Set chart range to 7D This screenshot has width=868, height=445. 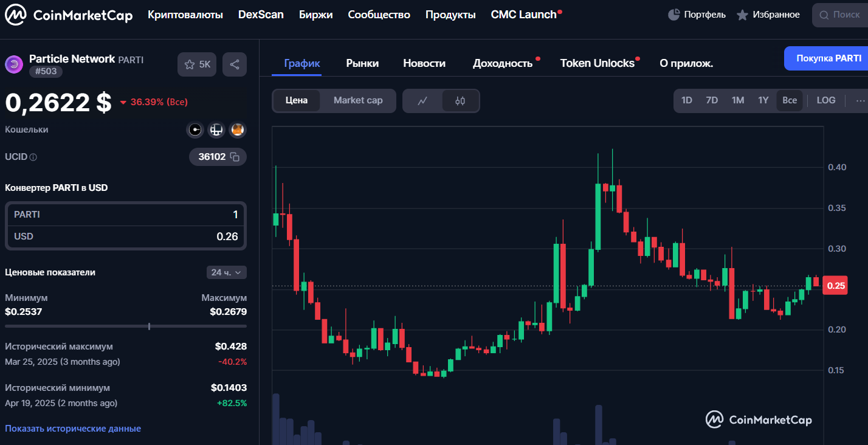point(712,100)
